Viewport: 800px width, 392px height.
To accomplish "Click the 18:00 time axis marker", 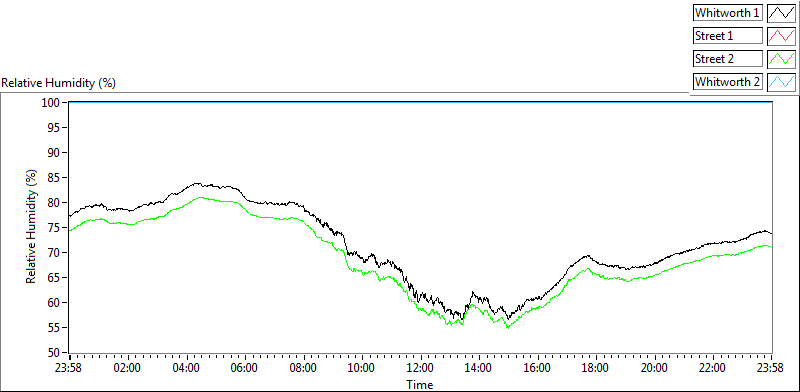I will pos(596,367).
